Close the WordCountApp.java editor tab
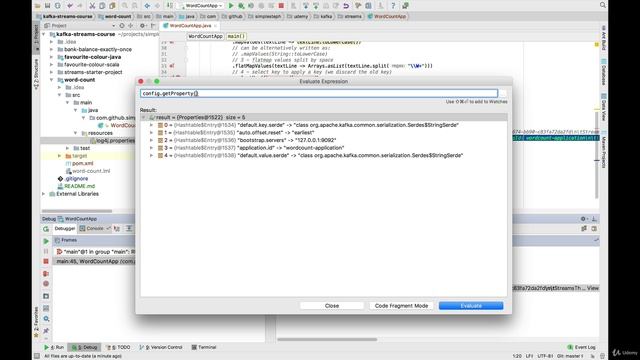 (x=215, y=26)
